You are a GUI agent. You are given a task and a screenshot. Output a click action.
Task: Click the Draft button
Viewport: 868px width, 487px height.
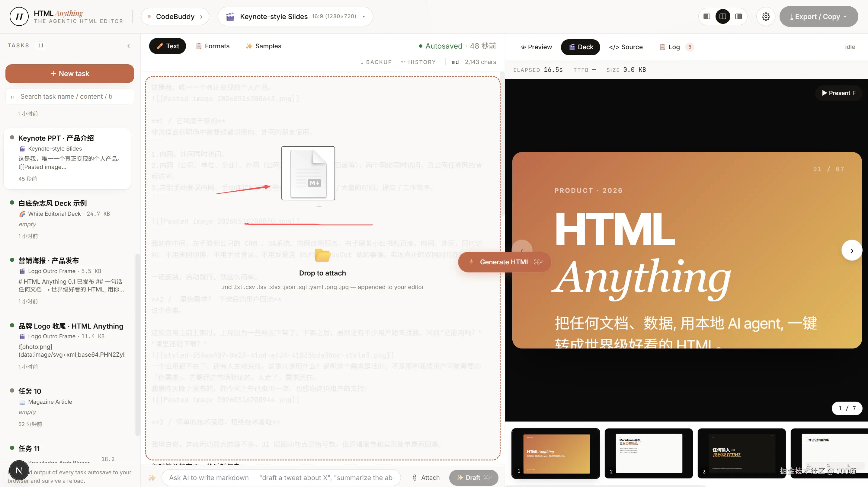(474, 478)
